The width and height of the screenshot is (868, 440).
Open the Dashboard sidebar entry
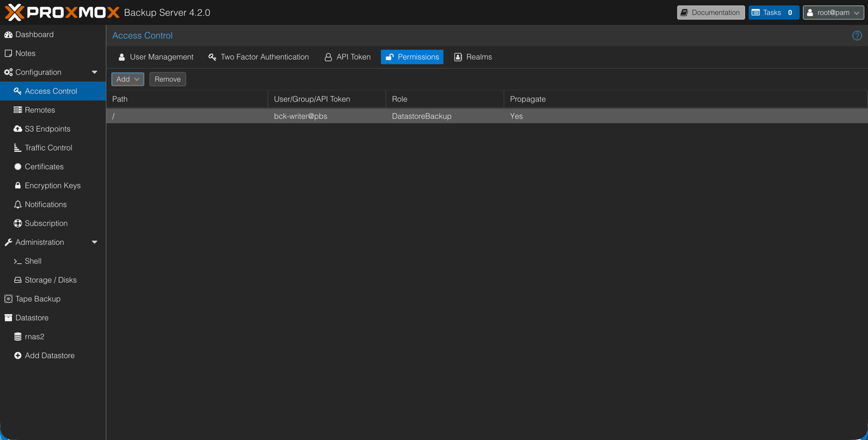point(53,34)
